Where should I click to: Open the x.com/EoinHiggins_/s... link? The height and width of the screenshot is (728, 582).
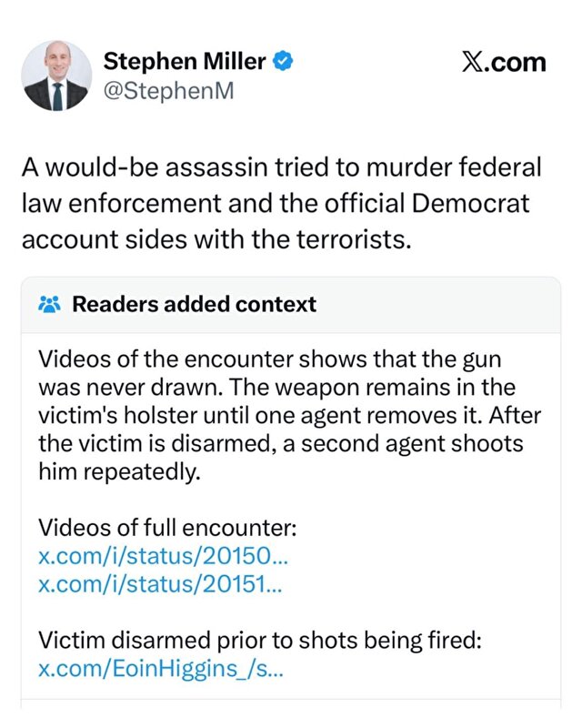161,669
